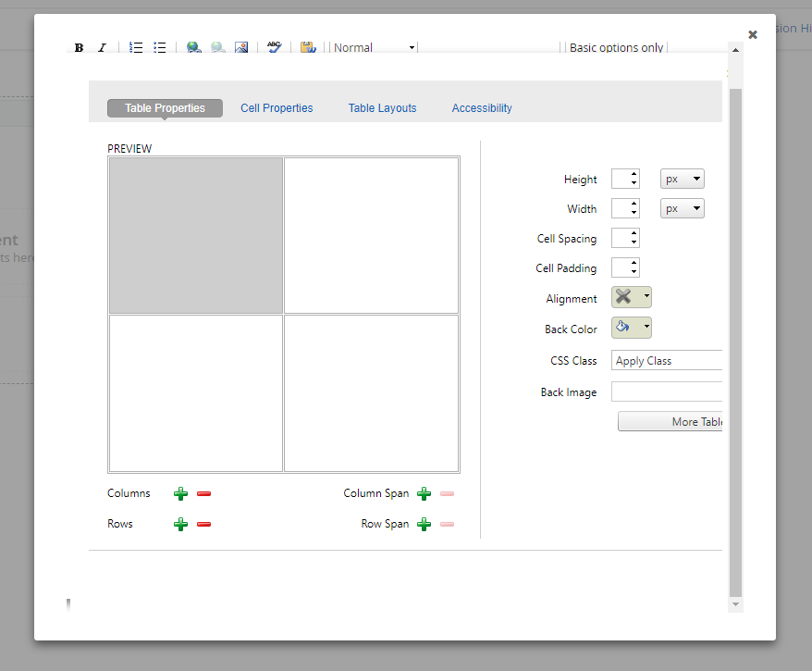Decrease the Row Span
812x671 pixels.
(447, 525)
